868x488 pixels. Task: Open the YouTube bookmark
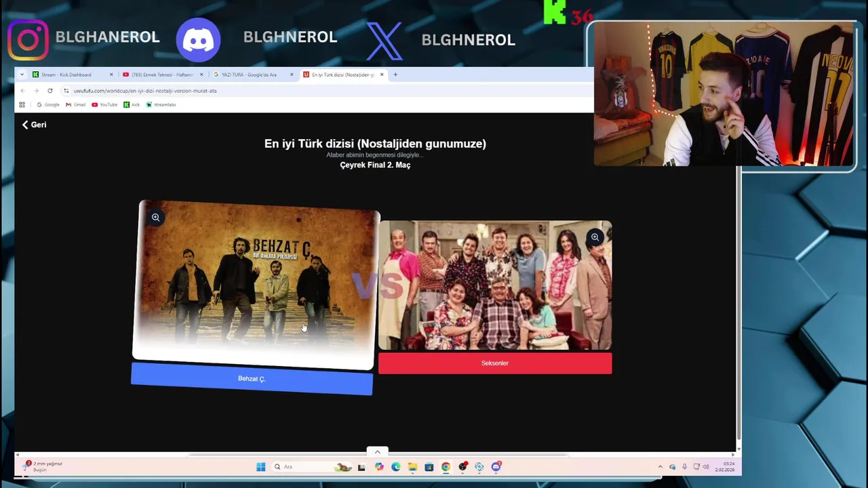104,104
